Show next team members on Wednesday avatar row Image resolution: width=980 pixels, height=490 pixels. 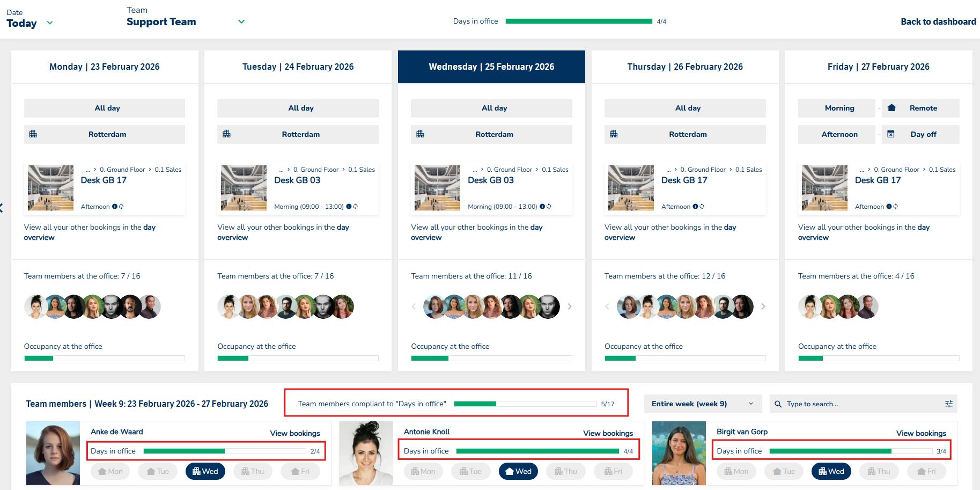[570, 306]
